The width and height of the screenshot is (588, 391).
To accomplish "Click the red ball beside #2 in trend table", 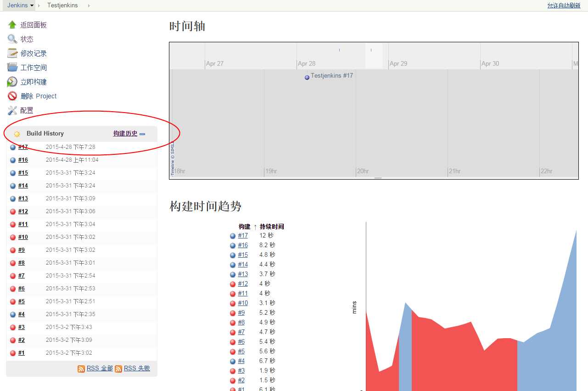I will click(x=233, y=380).
